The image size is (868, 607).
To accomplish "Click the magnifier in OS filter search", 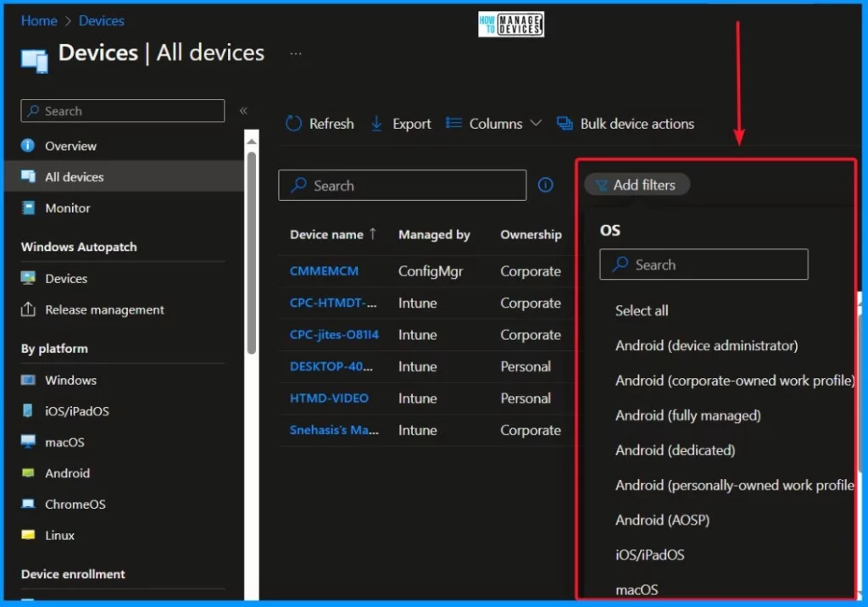I will 620,265.
